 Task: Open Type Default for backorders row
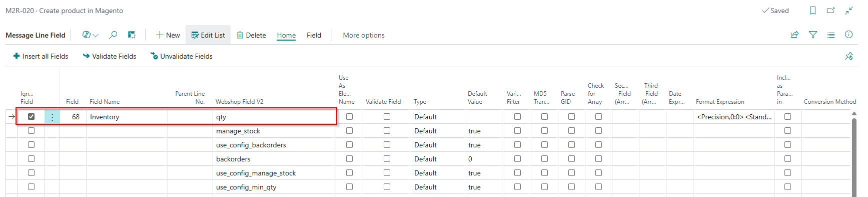coord(438,159)
